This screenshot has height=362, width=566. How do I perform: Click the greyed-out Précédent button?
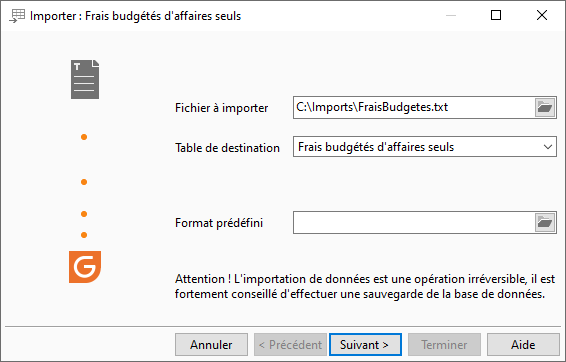(290, 345)
